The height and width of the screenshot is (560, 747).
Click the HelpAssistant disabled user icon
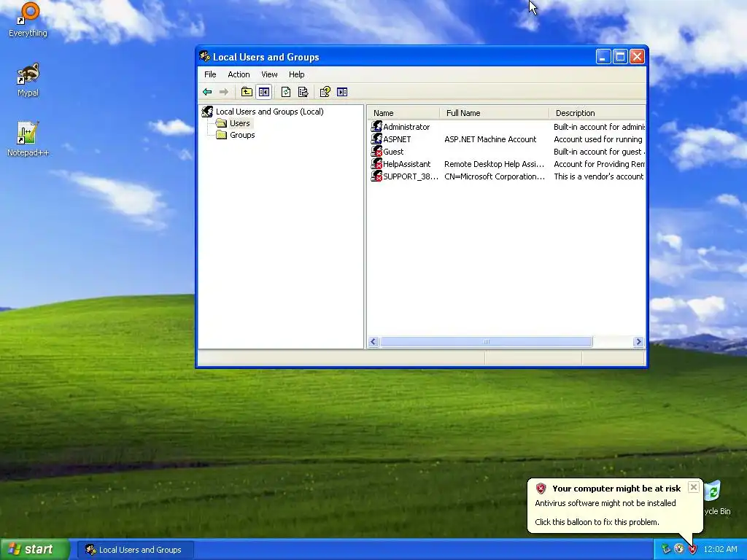click(376, 164)
